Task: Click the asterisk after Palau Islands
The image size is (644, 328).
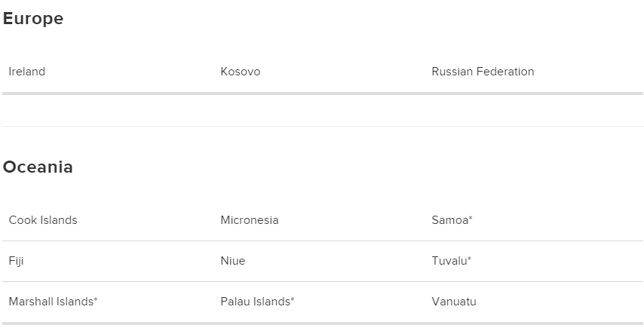Action: tap(293, 299)
